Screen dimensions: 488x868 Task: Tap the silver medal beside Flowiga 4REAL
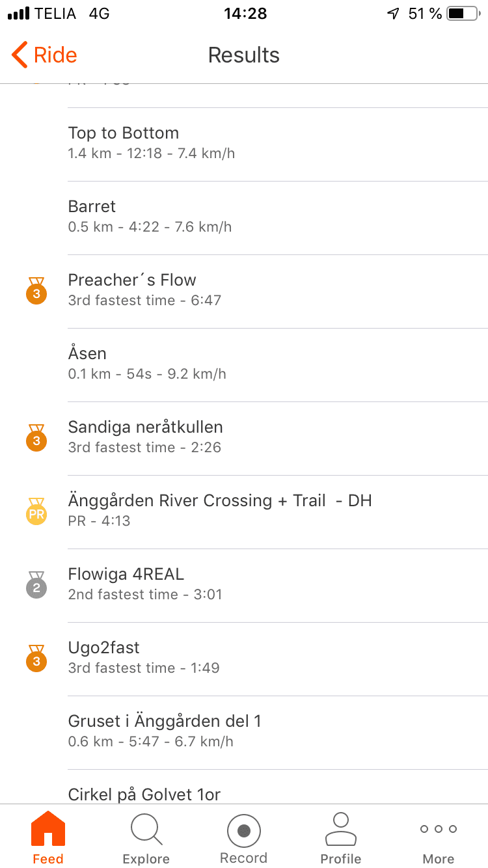(x=36, y=585)
